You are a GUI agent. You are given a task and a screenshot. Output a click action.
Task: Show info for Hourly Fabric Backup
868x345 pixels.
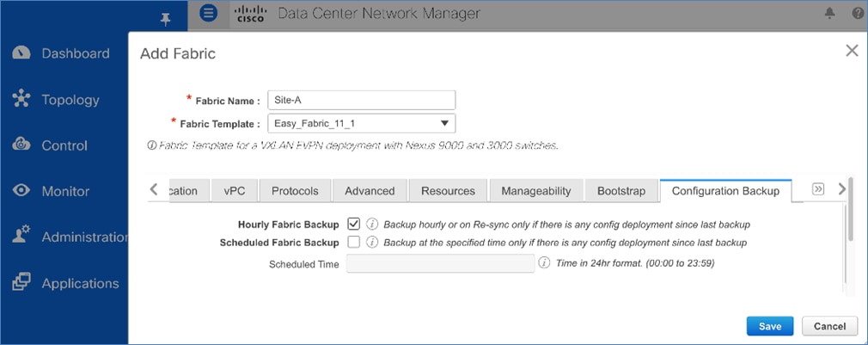pyautogui.click(x=372, y=225)
